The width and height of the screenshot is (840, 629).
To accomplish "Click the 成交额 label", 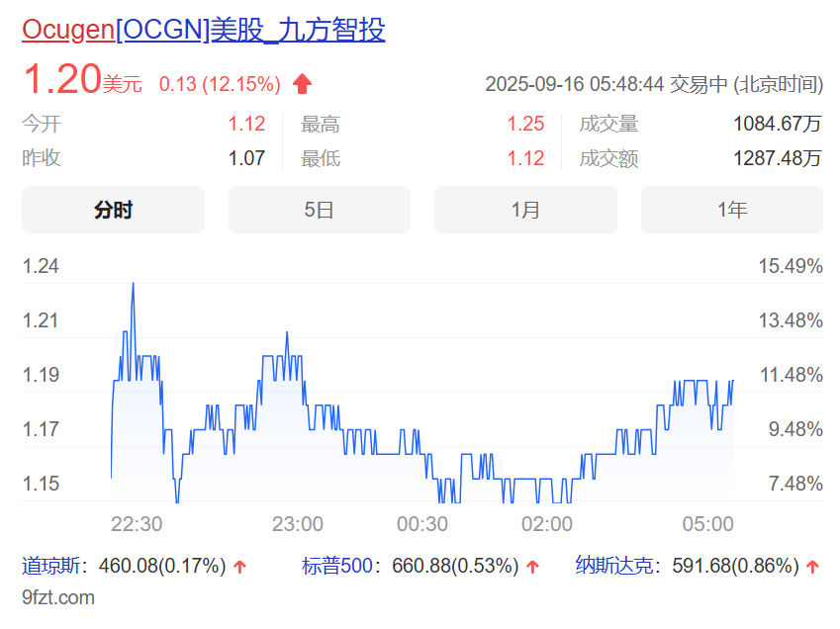I will pyautogui.click(x=608, y=158).
